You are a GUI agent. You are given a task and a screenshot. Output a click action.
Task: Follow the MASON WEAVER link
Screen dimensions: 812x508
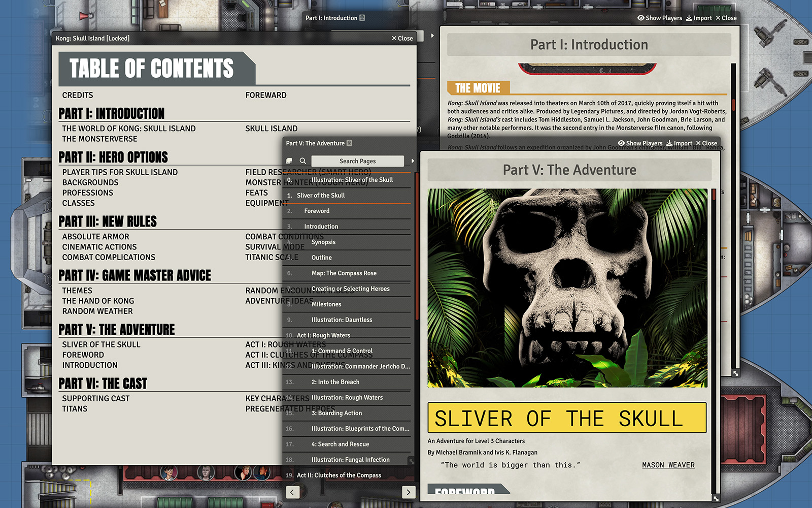(x=668, y=465)
